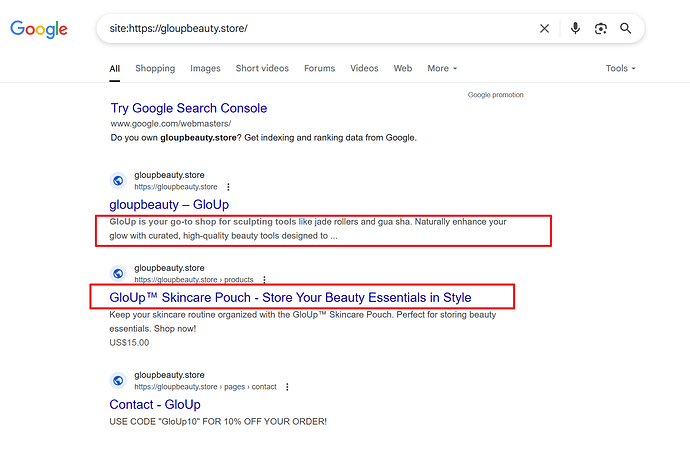Click the Google logo

39,29
